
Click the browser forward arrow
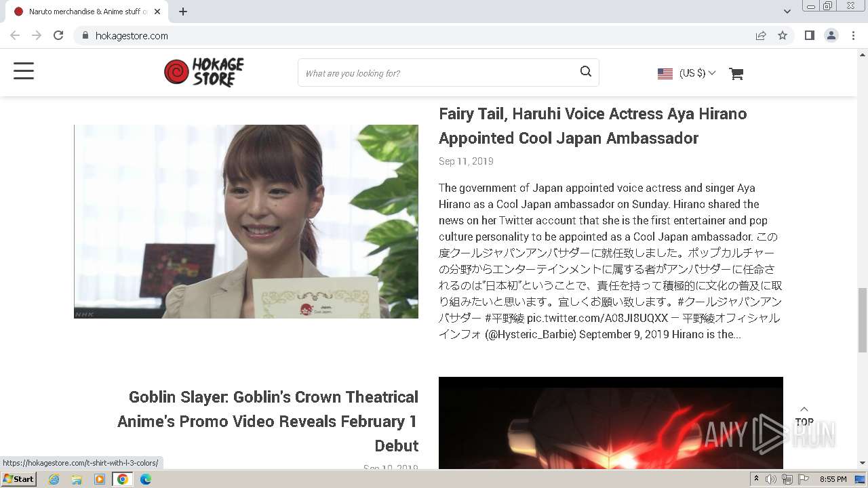[37, 35]
